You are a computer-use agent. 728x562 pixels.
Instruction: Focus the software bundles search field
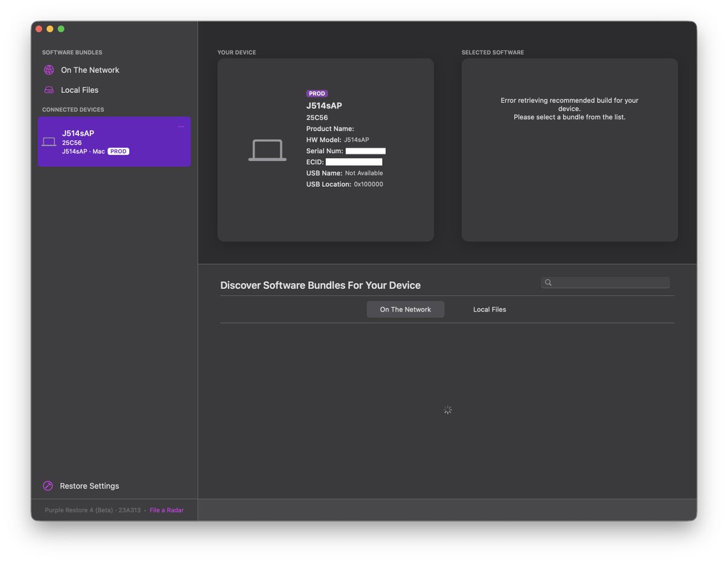(x=605, y=283)
